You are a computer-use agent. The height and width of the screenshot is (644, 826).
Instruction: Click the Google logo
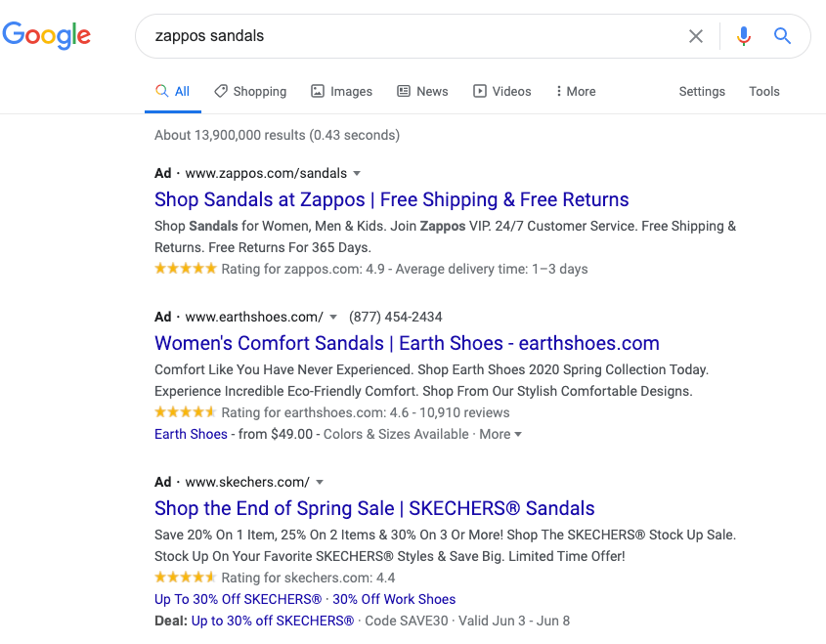pyautogui.click(x=46, y=35)
